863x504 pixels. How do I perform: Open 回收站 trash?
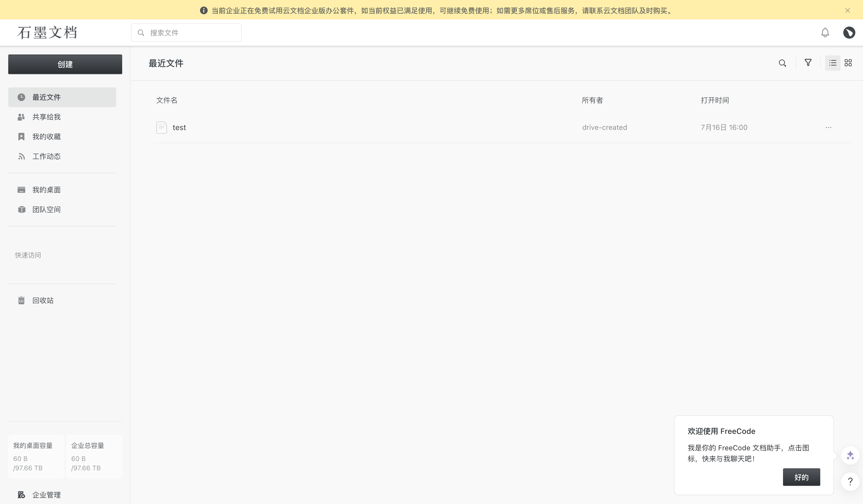62,301
